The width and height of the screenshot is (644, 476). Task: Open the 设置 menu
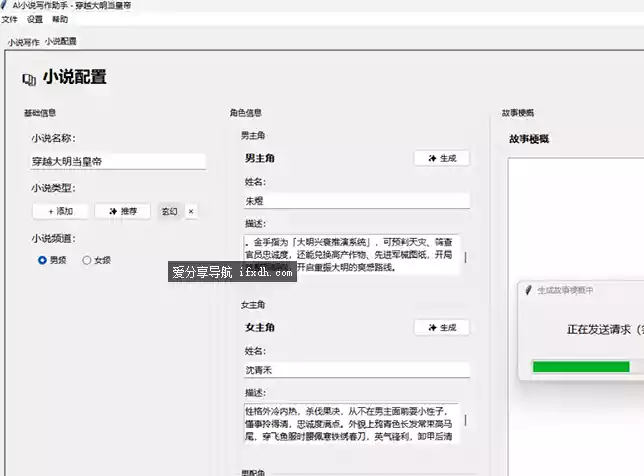point(35,19)
